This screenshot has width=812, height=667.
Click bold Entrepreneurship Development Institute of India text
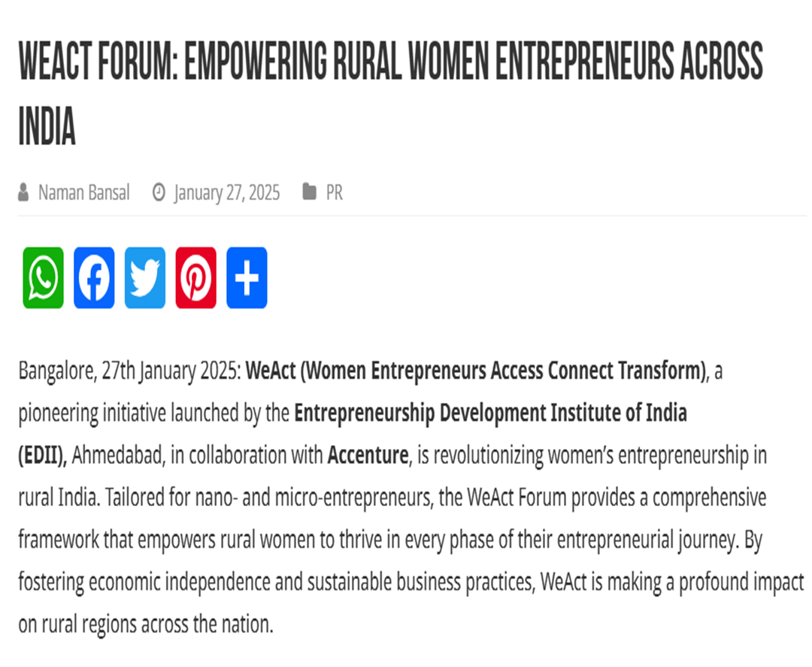[x=490, y=414]
